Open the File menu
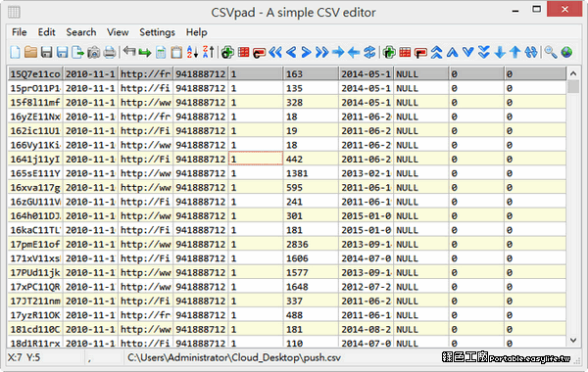Screen dimensions: 588x372 tap(20, 32)
